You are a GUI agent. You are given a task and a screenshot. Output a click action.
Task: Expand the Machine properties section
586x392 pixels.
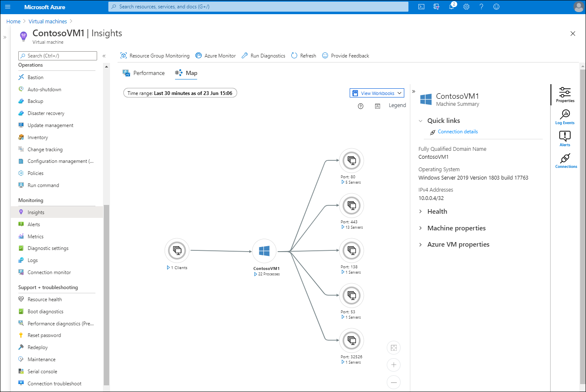[x=421, y=228]
